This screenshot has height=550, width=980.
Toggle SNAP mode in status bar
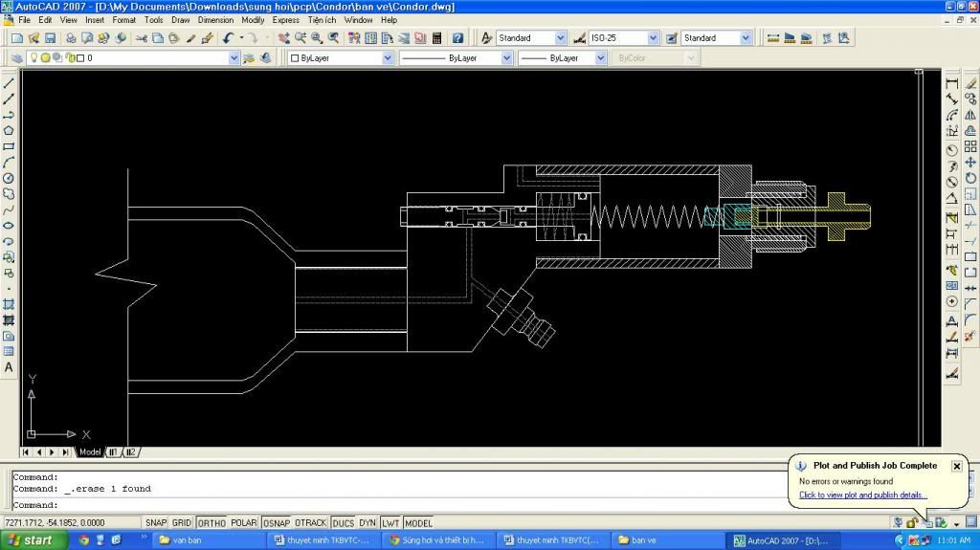pyautogui.click(x=156, y=523)
